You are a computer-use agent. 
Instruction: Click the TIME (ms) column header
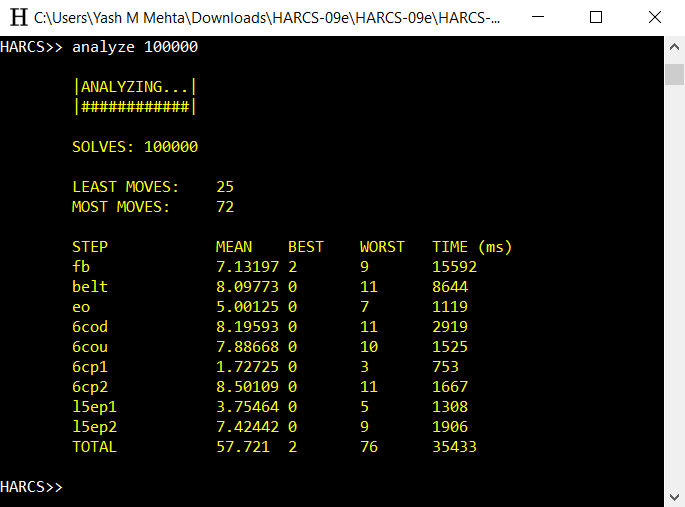[472, 247]
